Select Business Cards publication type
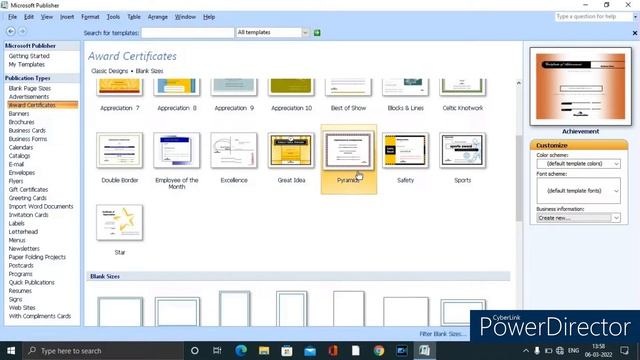 pos(27,131)
